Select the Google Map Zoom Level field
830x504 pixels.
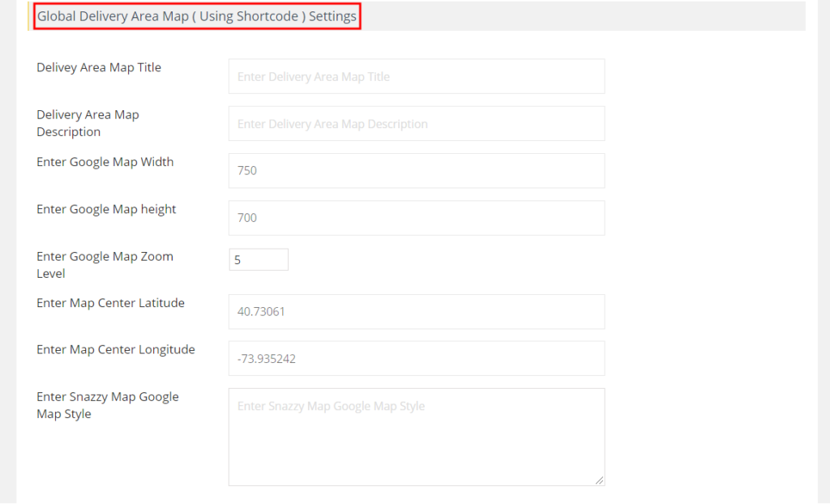(x=258, y=259)
